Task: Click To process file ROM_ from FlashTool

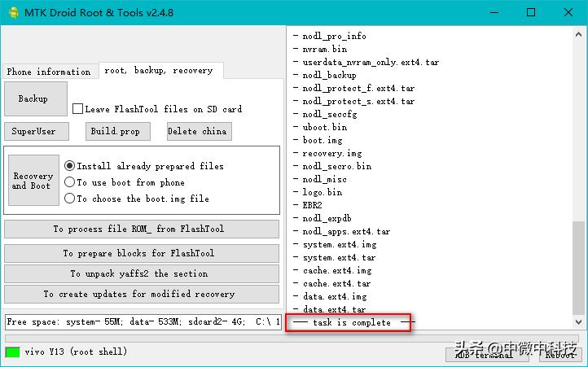Action: [x=142, y=229]
